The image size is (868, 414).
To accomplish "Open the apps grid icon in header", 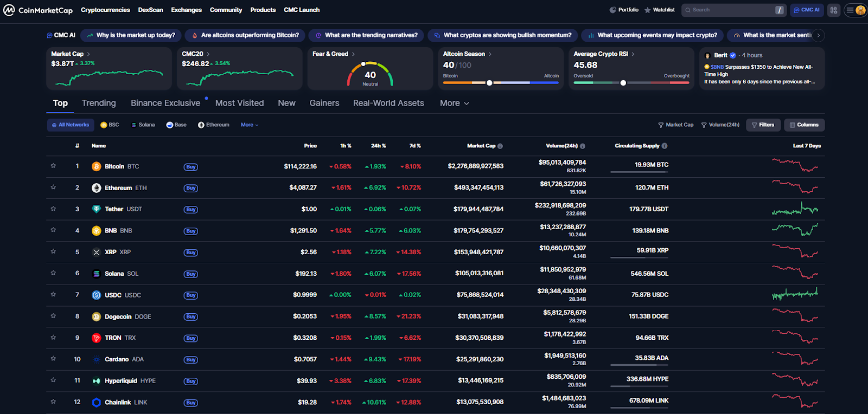I will (834, 10).
